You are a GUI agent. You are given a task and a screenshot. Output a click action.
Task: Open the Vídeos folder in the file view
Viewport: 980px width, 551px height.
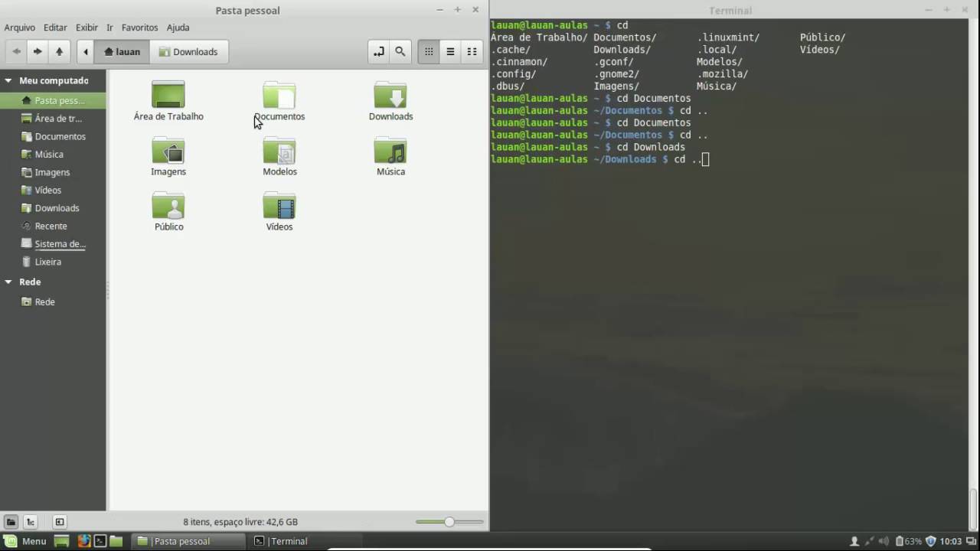(279, 211)
